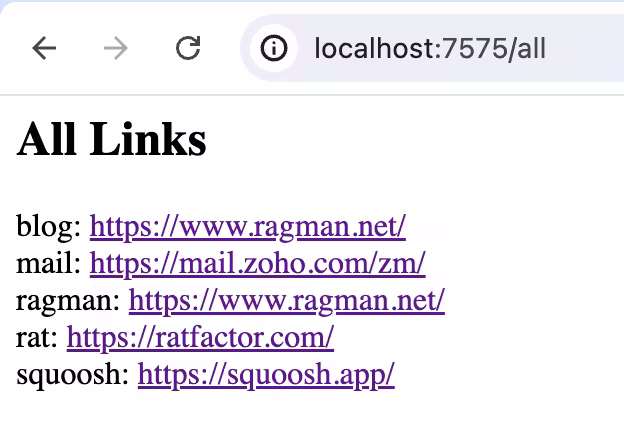Go back using the left arrow
This screenshot has width=624, height=438.
point(44,48)
